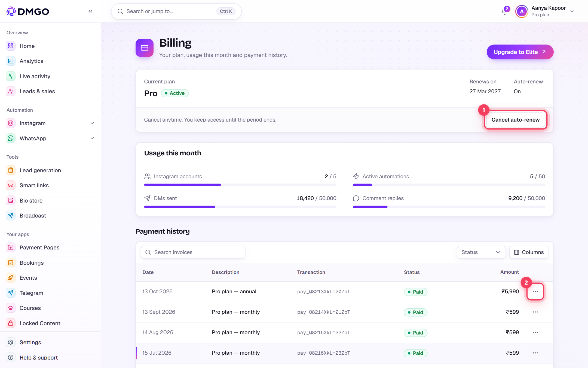Expand the WhatsApp submenu chevron
The height and width of the screenshot is (368, 588).
(92, 138)
